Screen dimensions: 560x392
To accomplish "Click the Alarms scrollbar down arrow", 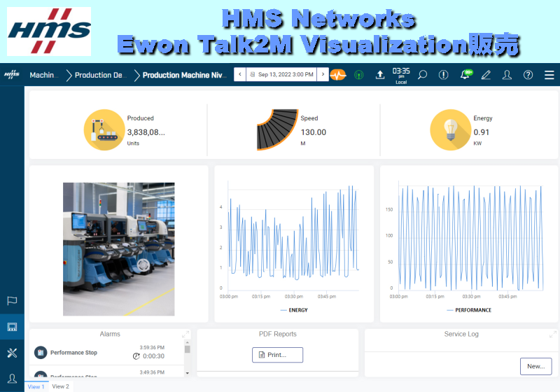I will tap(187, 373).
